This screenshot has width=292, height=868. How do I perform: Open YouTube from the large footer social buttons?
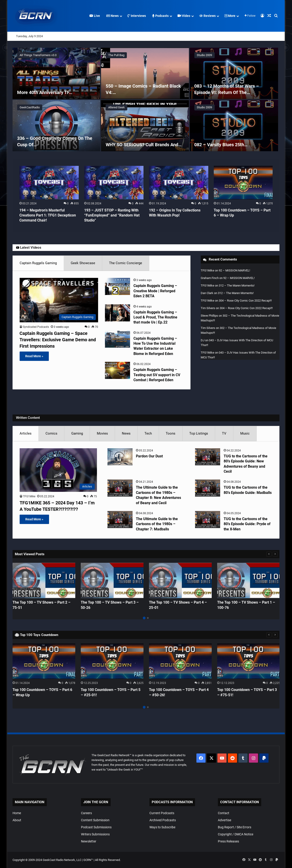tap(222, 758)
